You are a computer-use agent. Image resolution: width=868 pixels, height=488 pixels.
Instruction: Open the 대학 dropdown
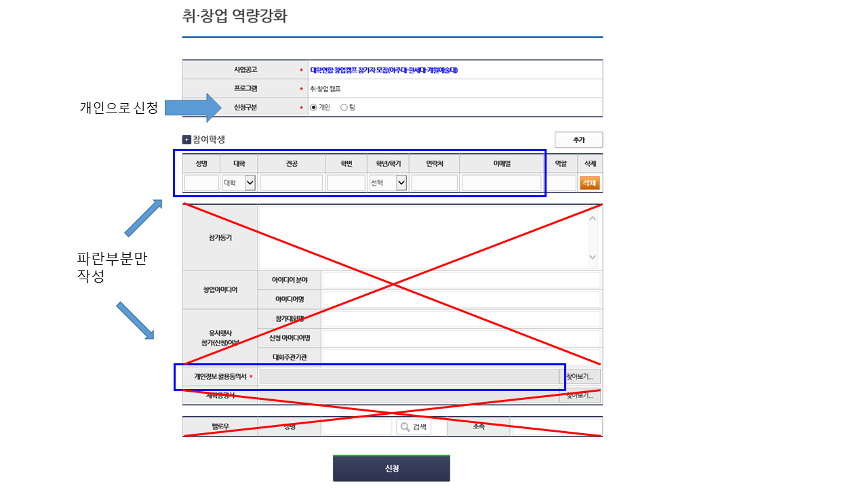[239, 183]
